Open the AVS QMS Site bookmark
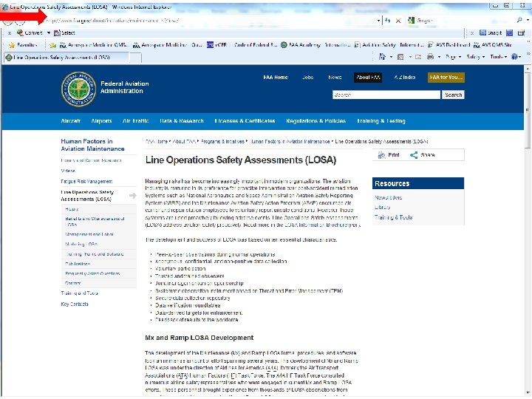 pos(493,45)
